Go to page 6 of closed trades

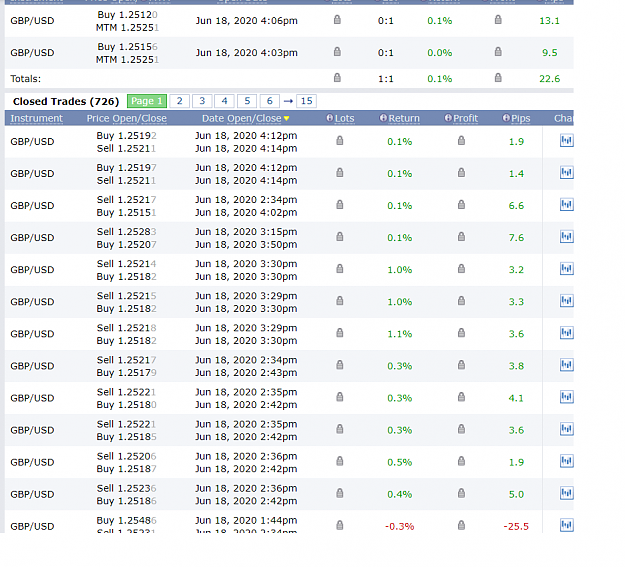pyautogui.click(x=269, y=101)
